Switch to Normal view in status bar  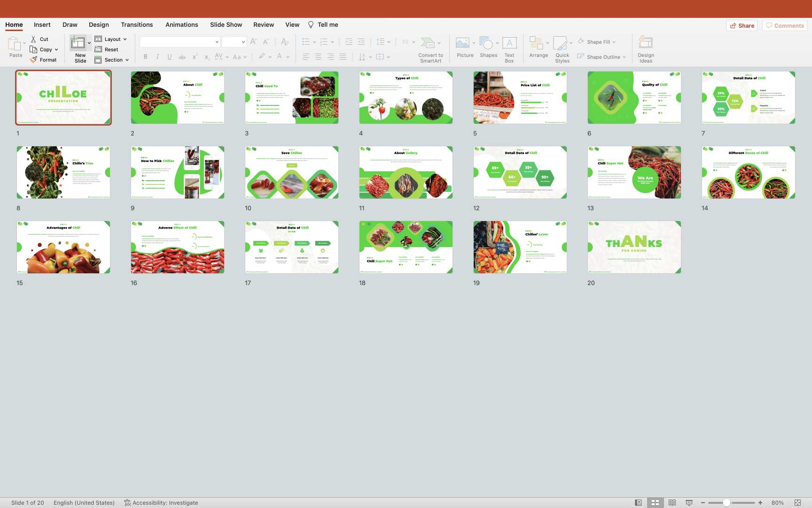[x=638, y=503]
